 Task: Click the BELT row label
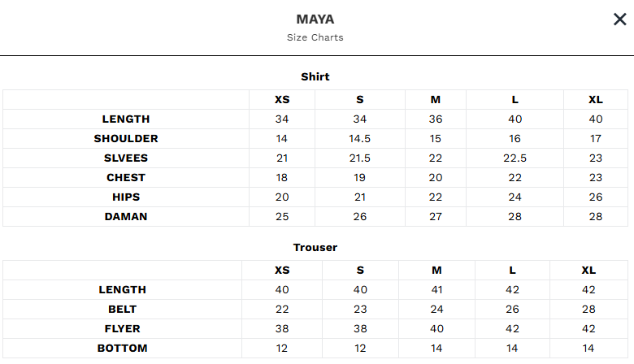[123, 310]
